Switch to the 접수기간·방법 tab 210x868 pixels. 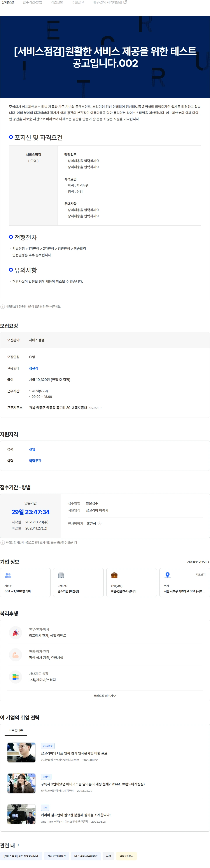click(x=32, y=2)
